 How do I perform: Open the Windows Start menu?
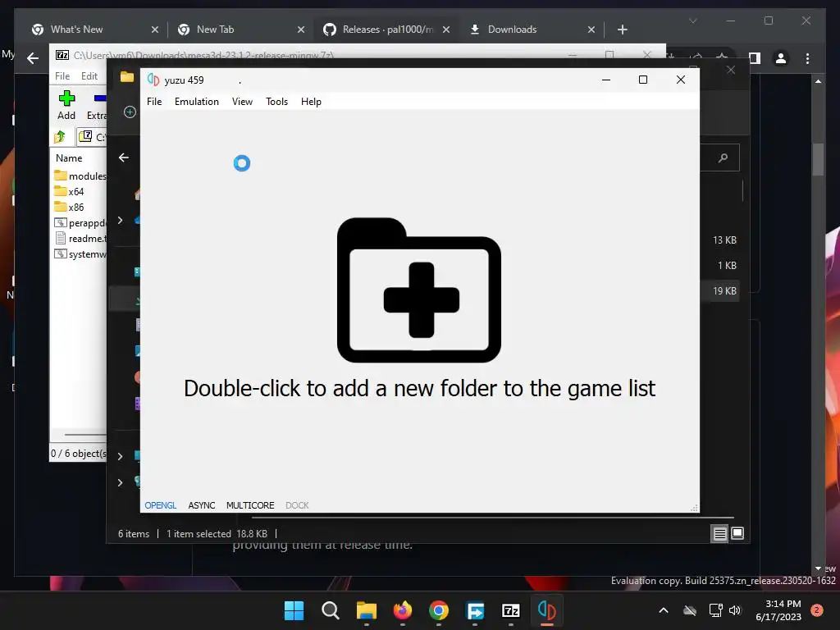pyautogui.click(x=294, y=610)
